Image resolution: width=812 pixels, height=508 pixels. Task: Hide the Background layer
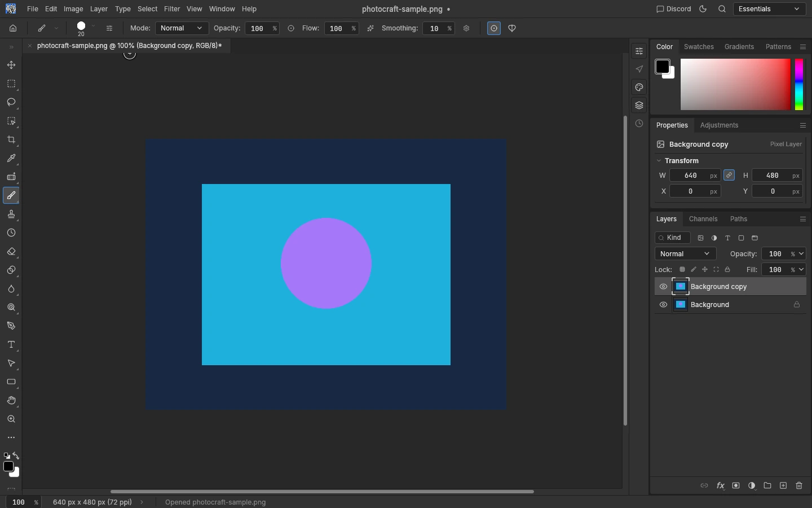663,305
